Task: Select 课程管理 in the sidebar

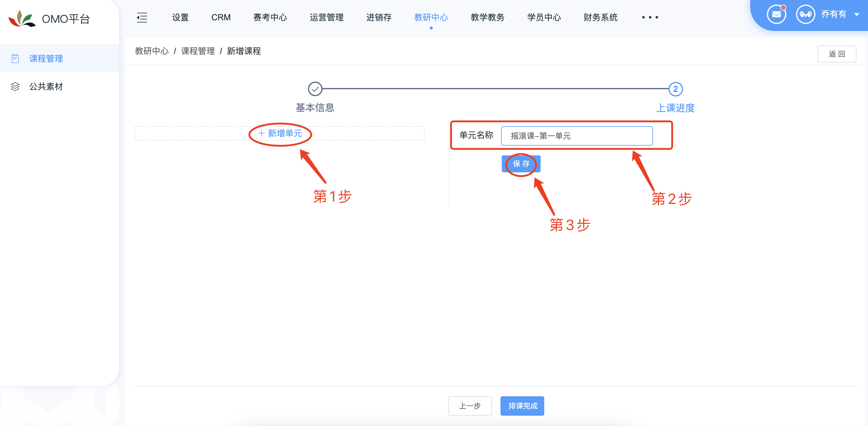Action: (59, 59)
